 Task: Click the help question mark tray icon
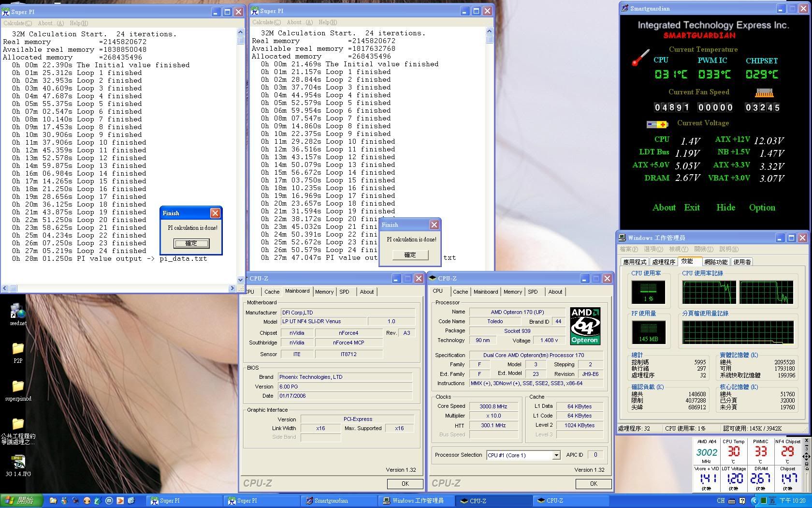[742, 501]
